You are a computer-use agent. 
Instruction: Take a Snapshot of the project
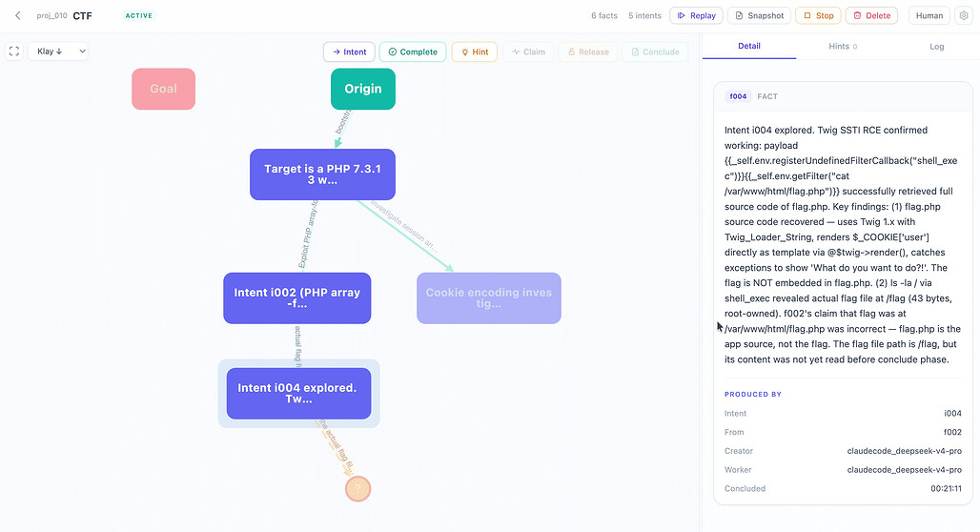[760, 15]
